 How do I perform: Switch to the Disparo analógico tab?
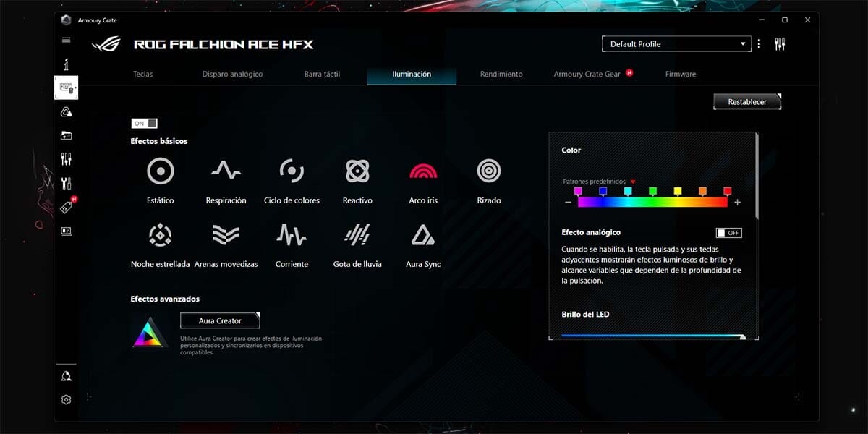tap(232, 74)
